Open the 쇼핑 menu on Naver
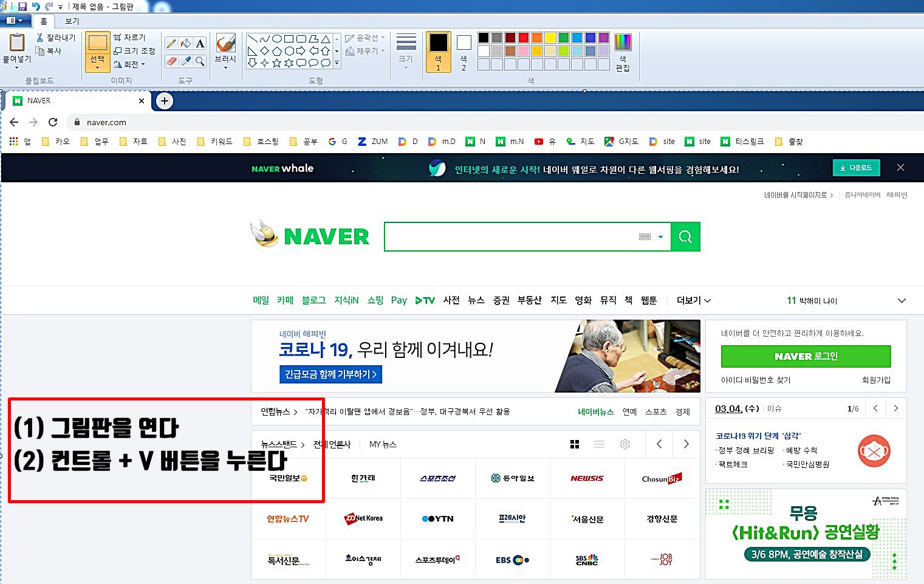This screenshot has height=584, width=924. (375, 300)
